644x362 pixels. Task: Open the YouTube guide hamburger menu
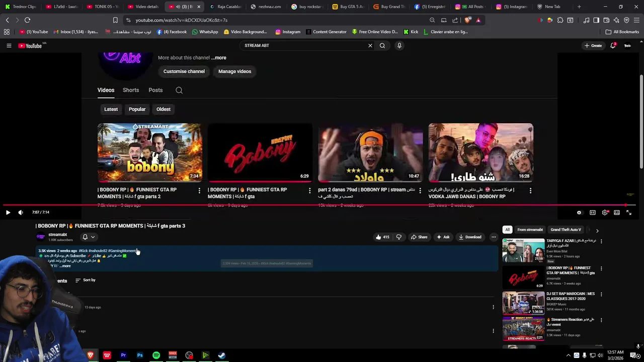click(x=9, y=46)
